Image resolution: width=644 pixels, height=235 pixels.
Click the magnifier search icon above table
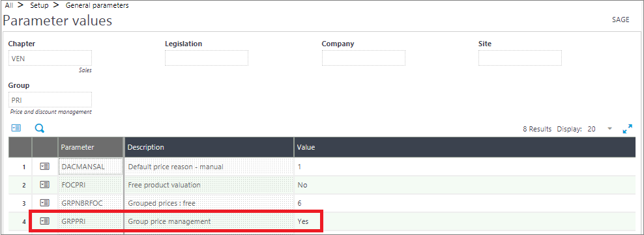(39, 129)
